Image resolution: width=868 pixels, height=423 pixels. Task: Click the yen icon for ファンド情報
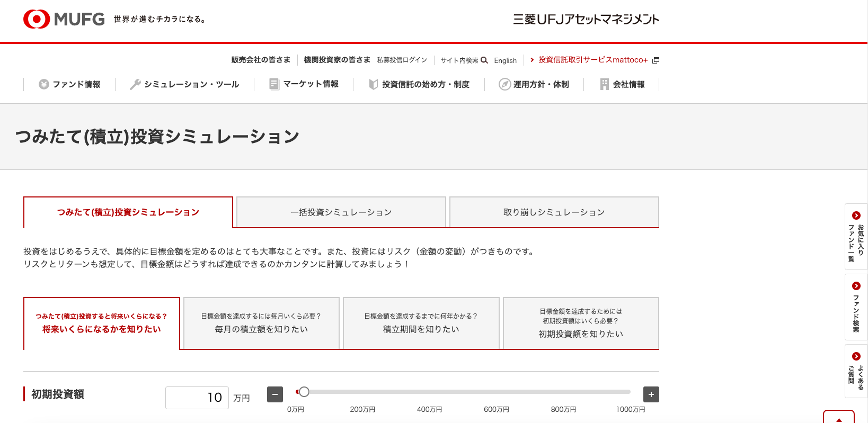click(44, 84)
